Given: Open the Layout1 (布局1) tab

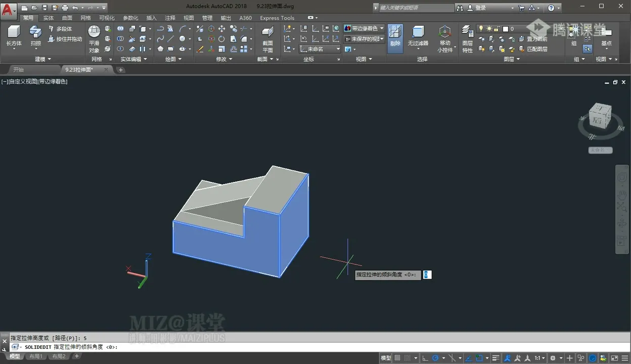Looking at the screenshot, I should (x=35, y=356).
